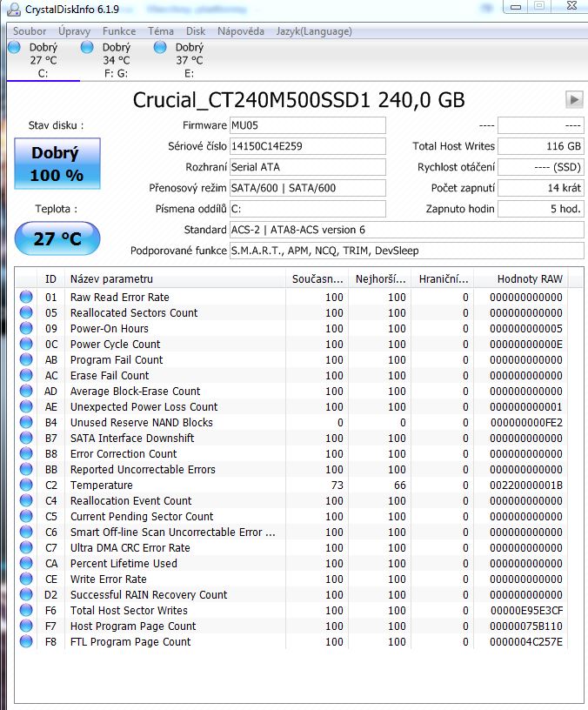Click the Podporované funkce field
Image resolution: width=588 pixels, height=710 pixels.
[407, 251]
